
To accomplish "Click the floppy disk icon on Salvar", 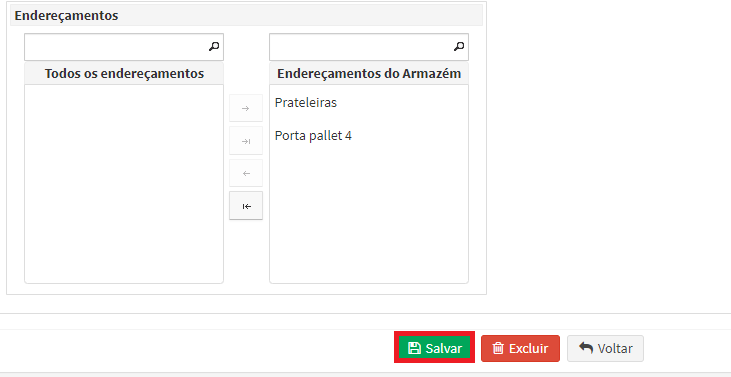I will tap(414, 348).
